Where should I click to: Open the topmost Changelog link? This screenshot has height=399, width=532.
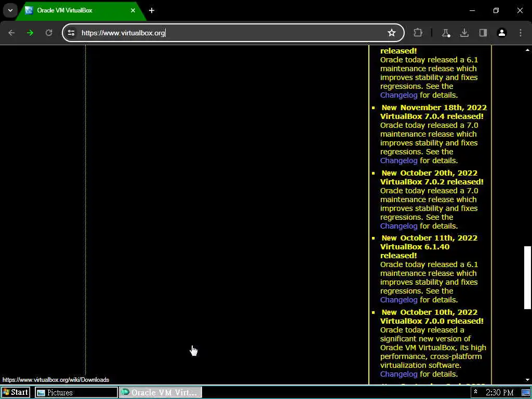point(398,96)
